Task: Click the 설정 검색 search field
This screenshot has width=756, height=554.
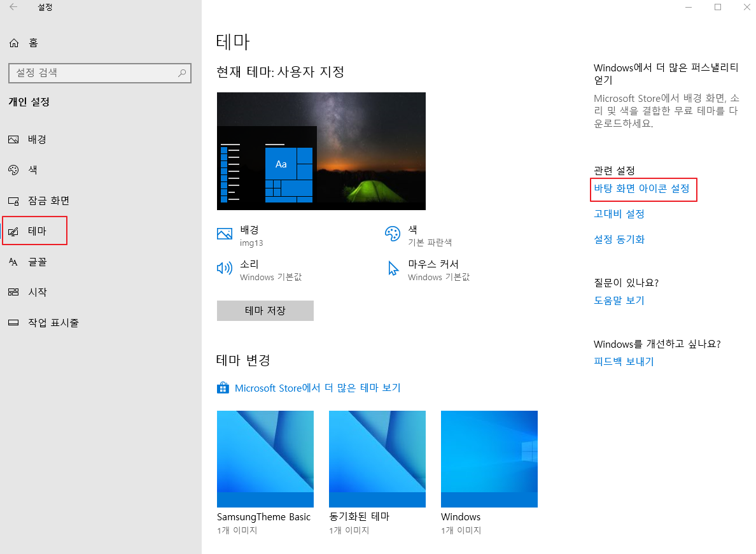Action: tap(100, 73)
